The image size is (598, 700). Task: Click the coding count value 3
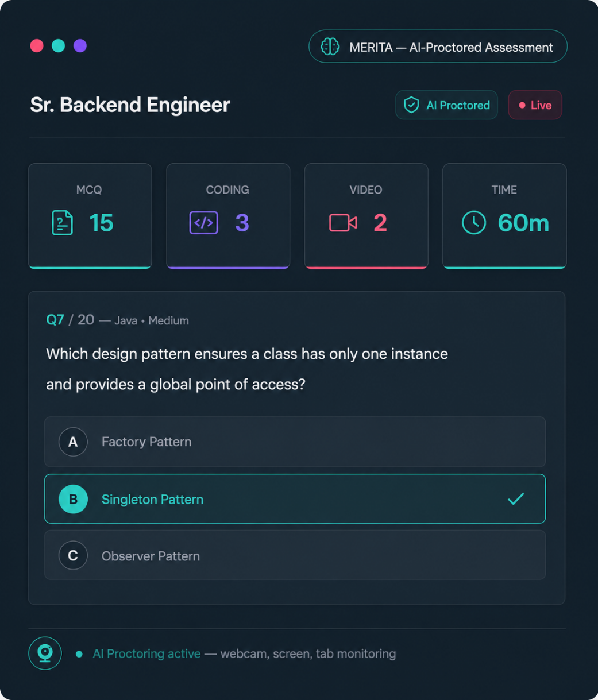tap(242, 223)
